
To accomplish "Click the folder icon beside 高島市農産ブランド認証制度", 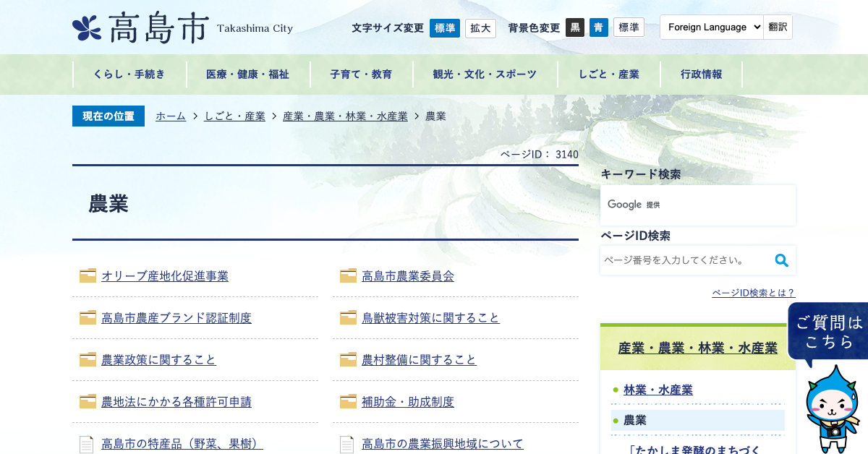I will tap(88, 317).
